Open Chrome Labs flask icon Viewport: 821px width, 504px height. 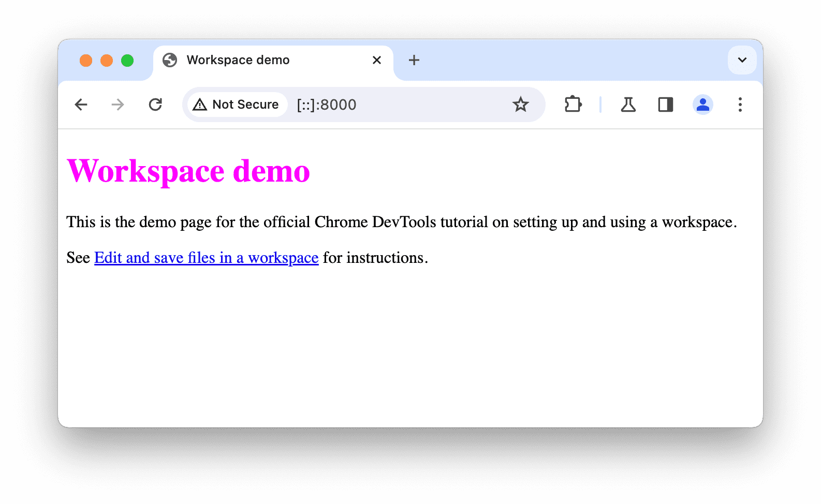(628, 105)
